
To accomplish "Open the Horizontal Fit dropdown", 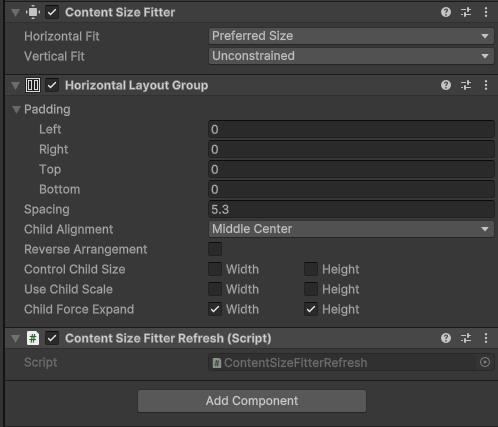I will pyautogui.click(x=351, y=36).
